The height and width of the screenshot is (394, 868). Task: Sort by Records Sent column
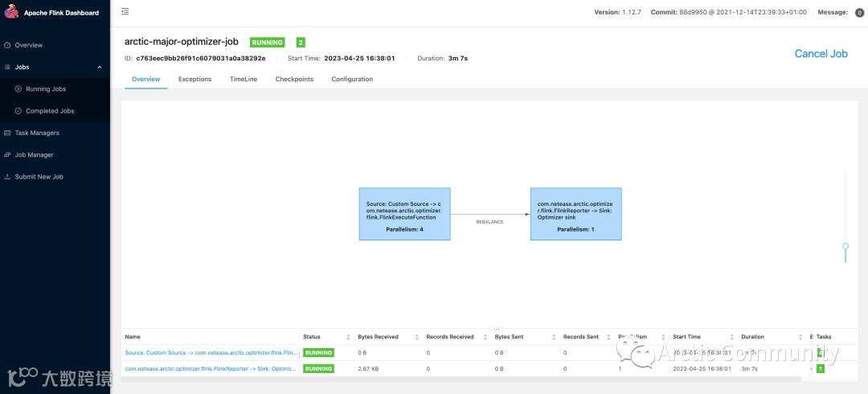pyautogui.click(x=608, y=337)
